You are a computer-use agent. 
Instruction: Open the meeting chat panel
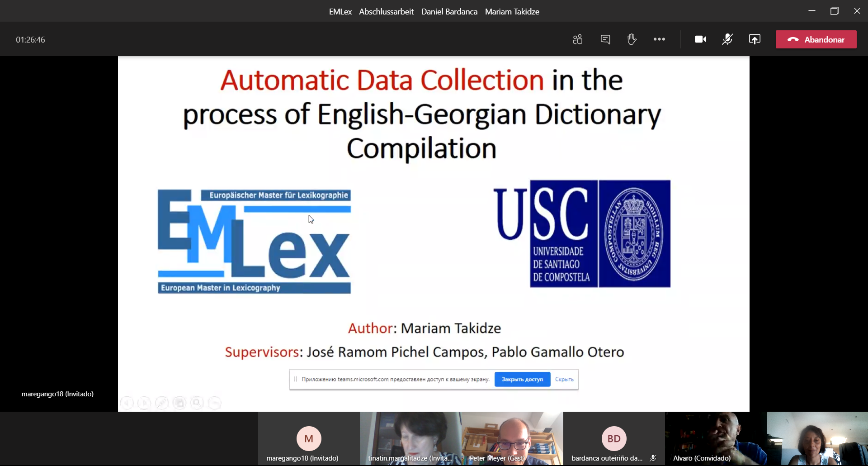click(605, 39)
